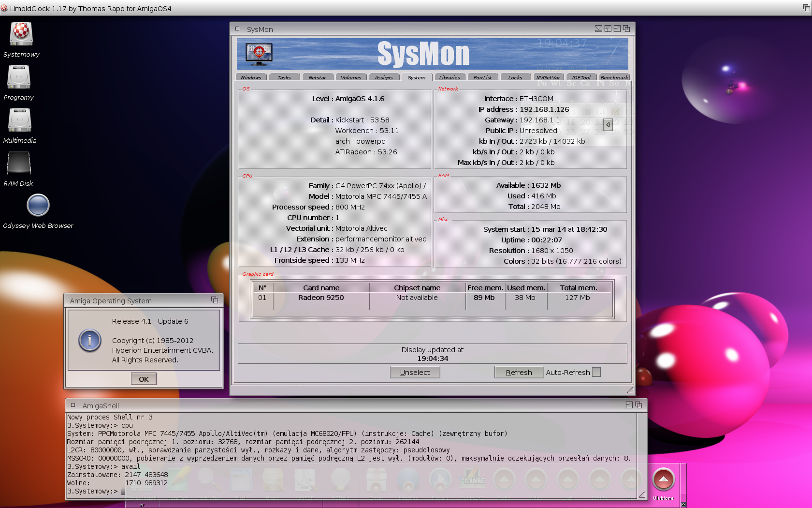Viewport: 812px width, 508px height.
Task: Click the Unselect button
Action: (415, 372)
